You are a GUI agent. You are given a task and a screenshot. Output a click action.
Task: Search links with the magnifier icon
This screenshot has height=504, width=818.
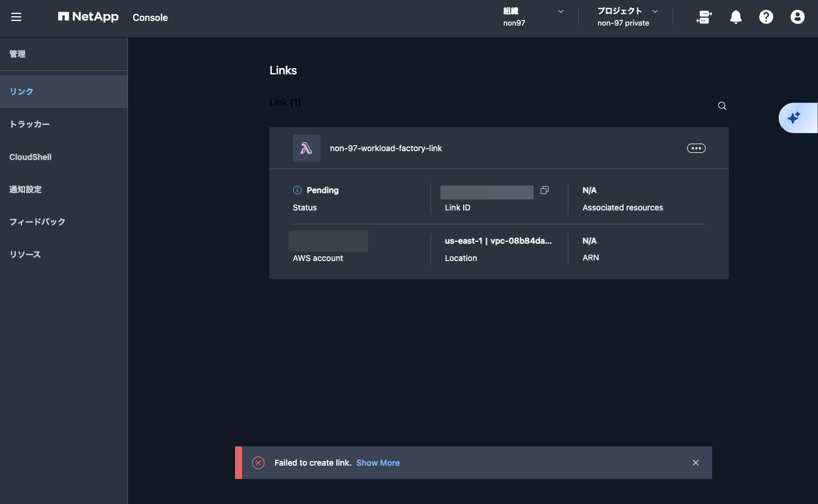point(722,106)
